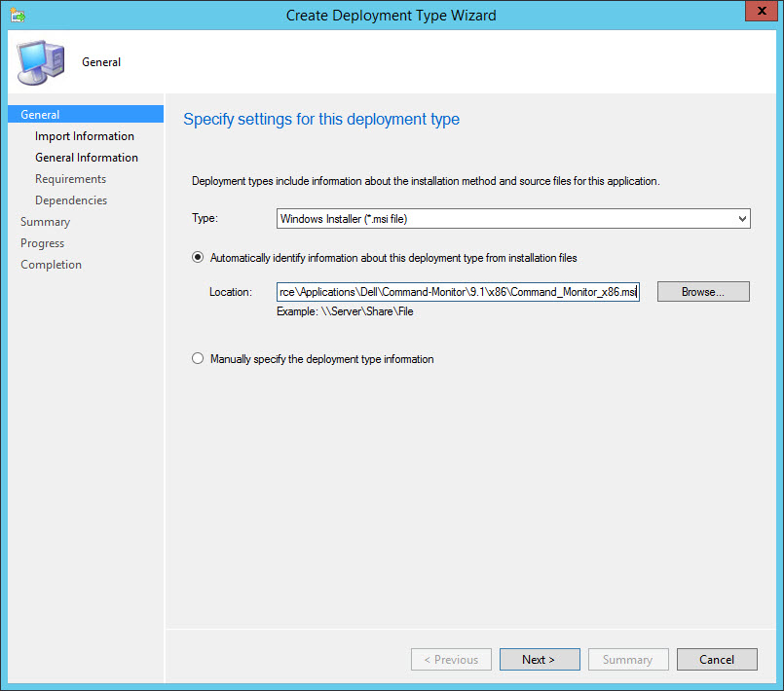
Task: Click the Previous button
Action: (451, 659)
